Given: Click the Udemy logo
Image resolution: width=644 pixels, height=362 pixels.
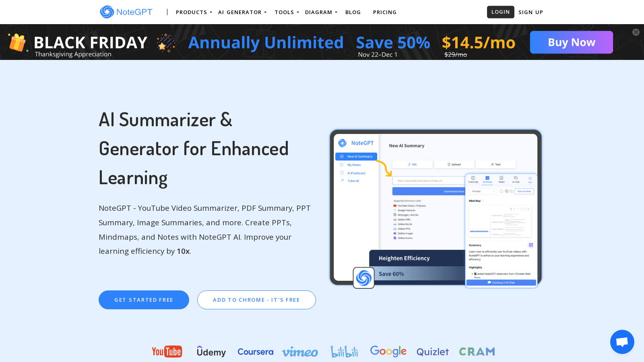Looking at the screenshot, I should (x=211, y=352).
